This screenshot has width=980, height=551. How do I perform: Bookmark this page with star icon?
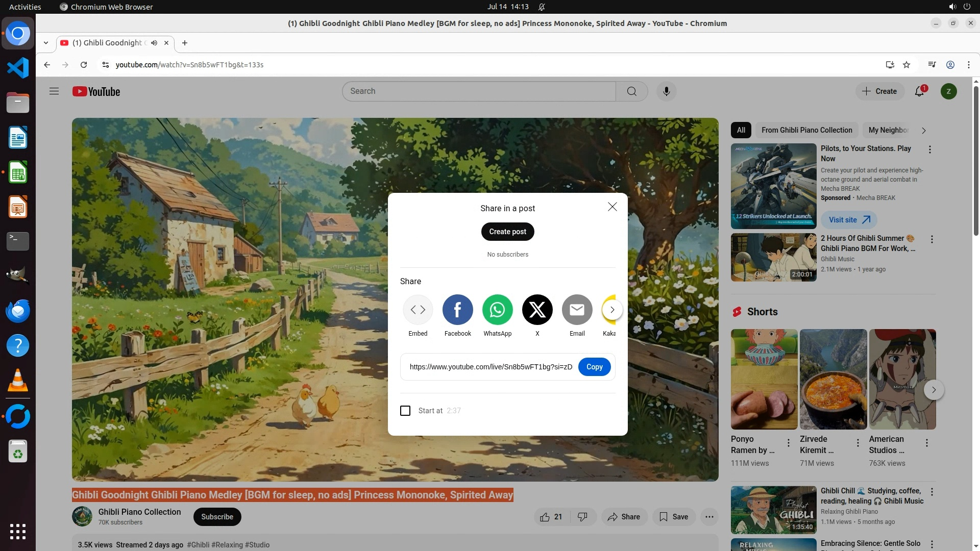(906, 65)
